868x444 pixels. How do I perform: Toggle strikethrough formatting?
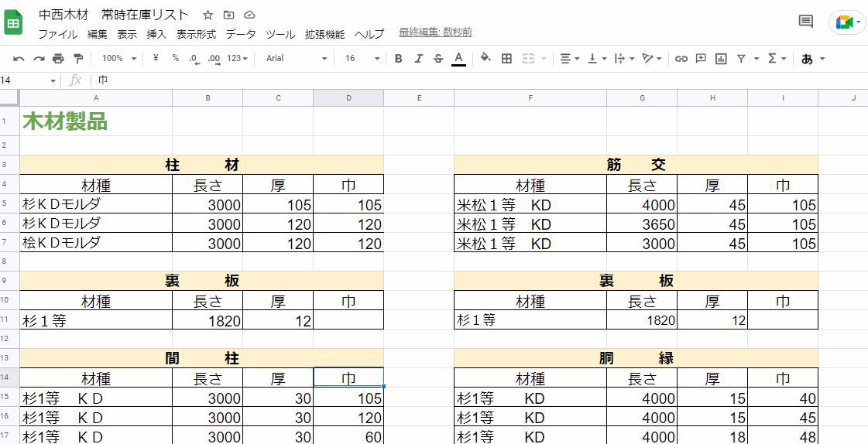[438, 59]
